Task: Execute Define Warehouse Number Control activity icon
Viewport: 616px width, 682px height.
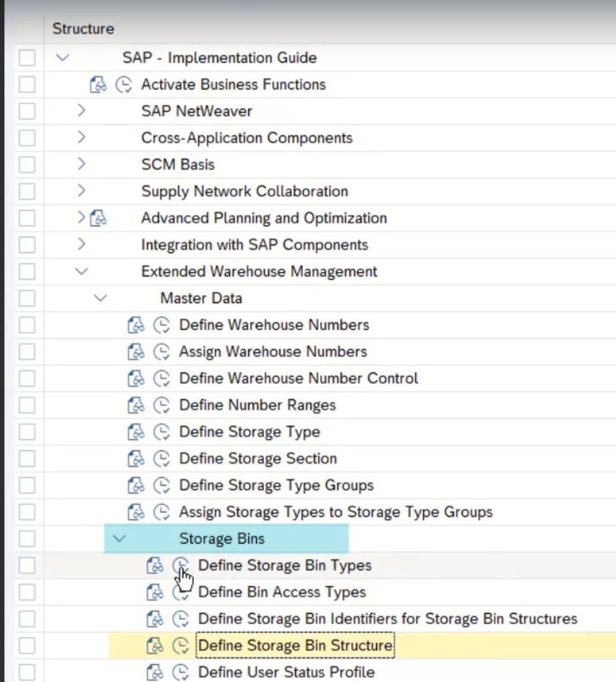Action: coord(161,378)
